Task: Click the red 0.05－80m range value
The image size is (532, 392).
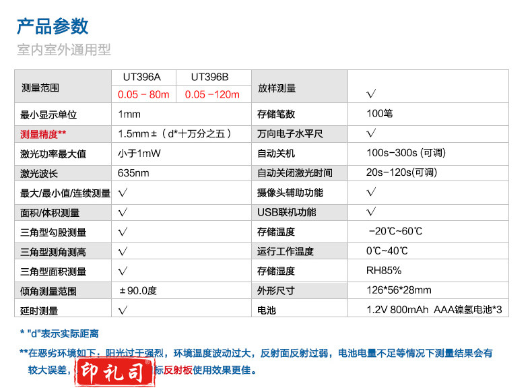Action: 143,94
